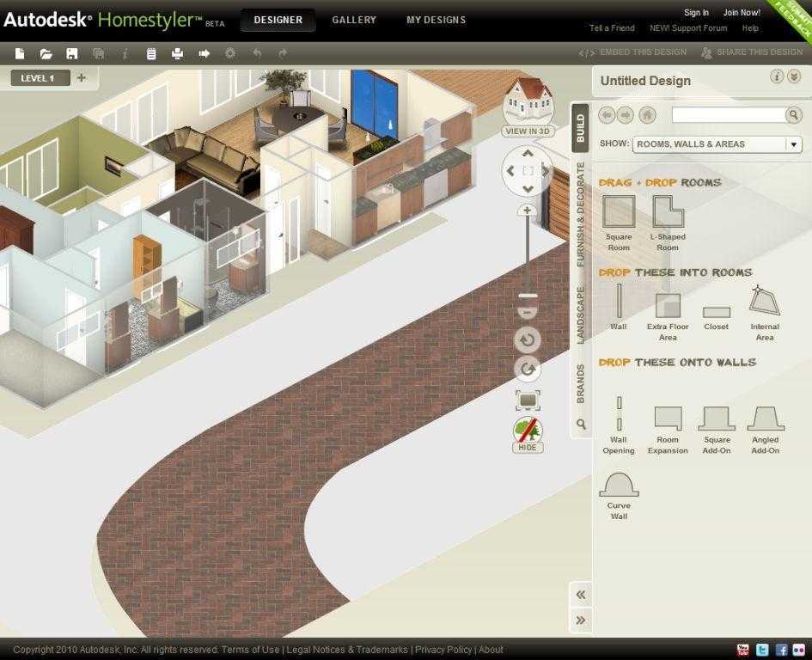
Task: Pan the view up with the top arrow
Action: pos(528,153)
